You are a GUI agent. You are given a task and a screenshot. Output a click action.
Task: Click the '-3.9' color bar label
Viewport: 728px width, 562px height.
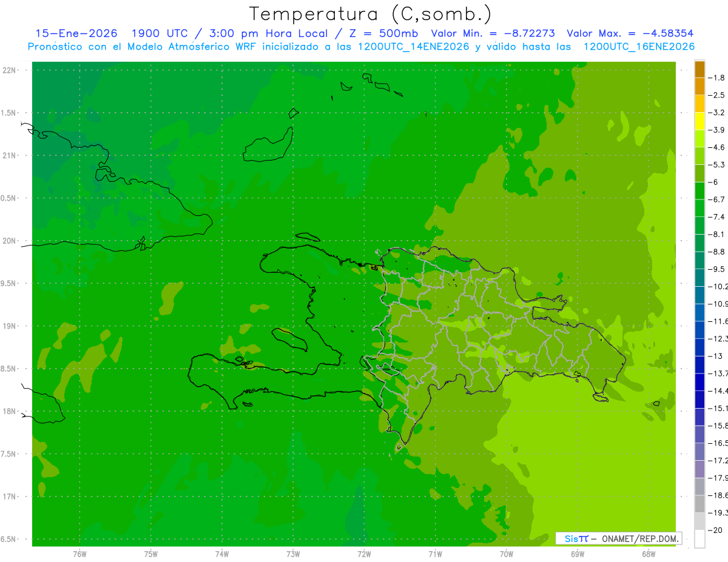tap(716, 130)
